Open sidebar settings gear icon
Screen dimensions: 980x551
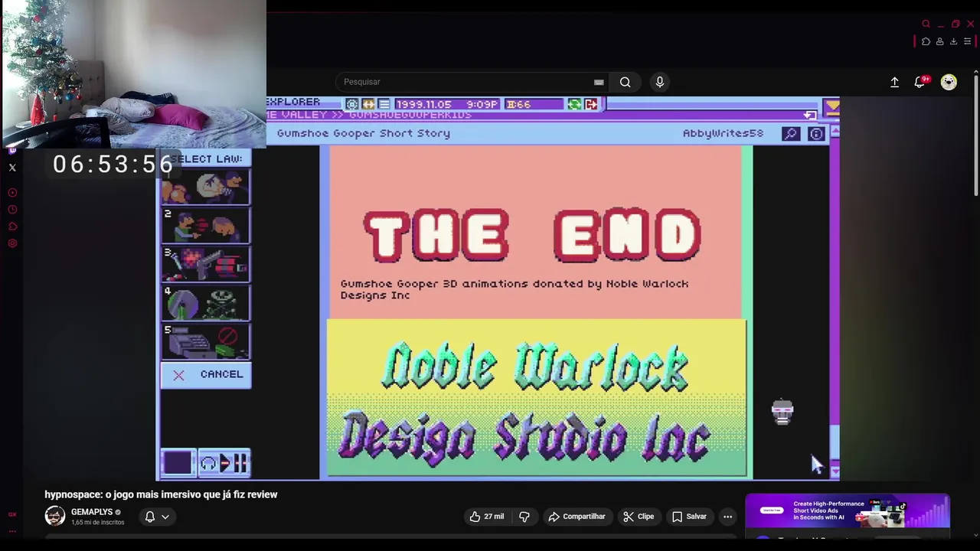click(12, 243)
